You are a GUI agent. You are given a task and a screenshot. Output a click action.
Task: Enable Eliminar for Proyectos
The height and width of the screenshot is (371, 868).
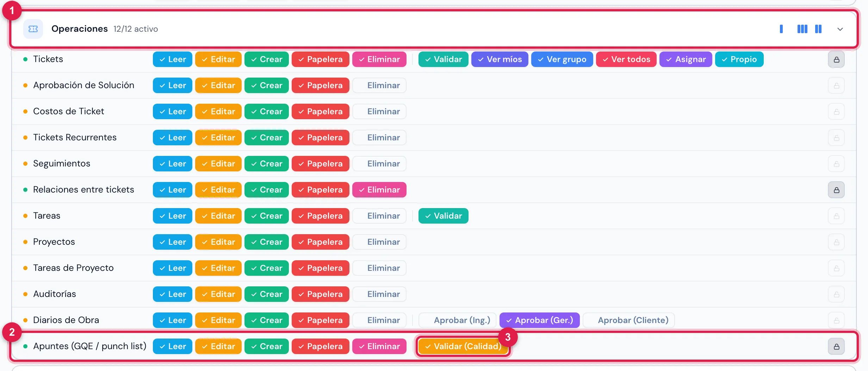[x=379, y=242]
